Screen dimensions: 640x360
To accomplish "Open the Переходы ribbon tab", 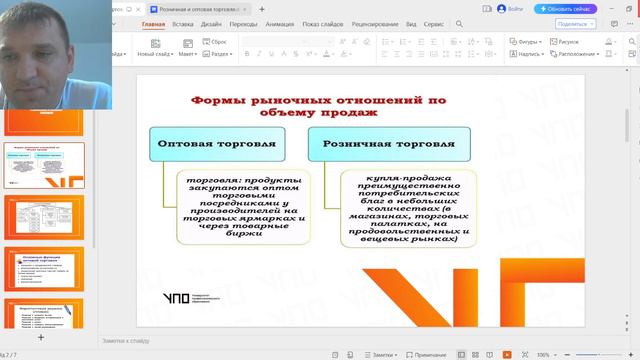I will pyautogui.click(x=243, y=24).
